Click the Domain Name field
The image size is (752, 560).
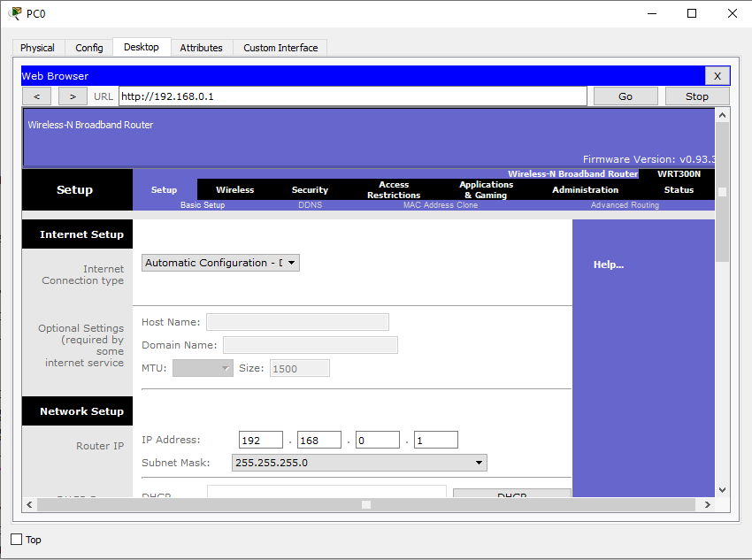tap(311, 345)
